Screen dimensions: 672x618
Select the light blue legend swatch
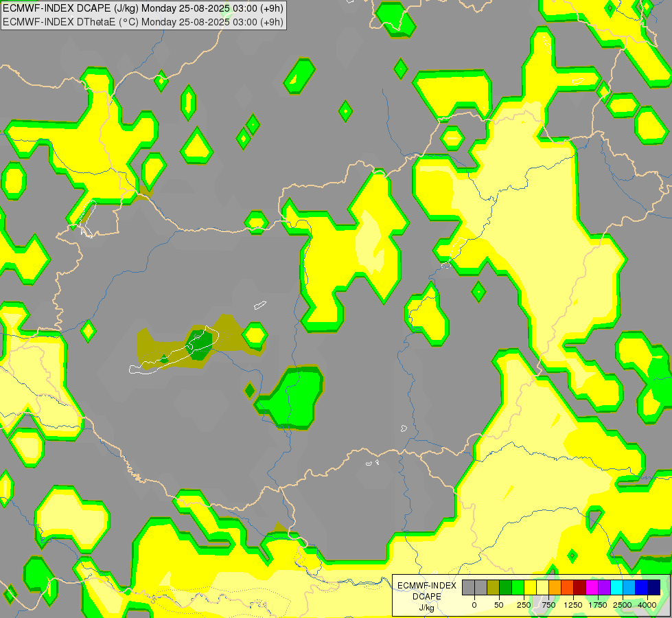pos(629,587)
